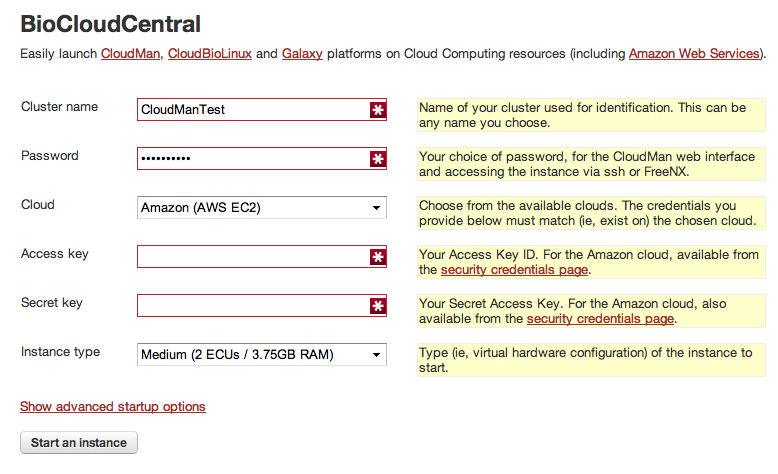The image size is (778, 474).
Task: Open security credentials page link for Access key
Action: [x=515, y=270]
